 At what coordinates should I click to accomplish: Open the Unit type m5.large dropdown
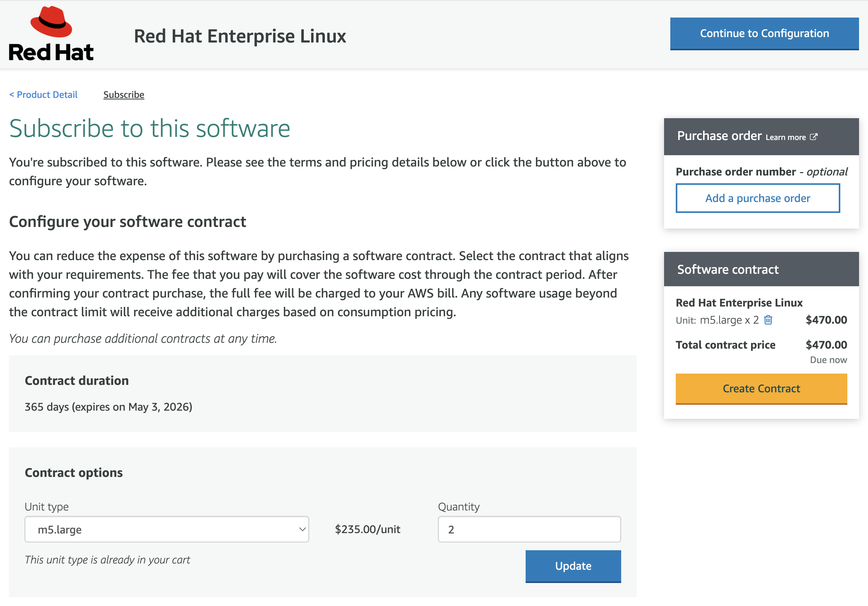coord(167,529)
